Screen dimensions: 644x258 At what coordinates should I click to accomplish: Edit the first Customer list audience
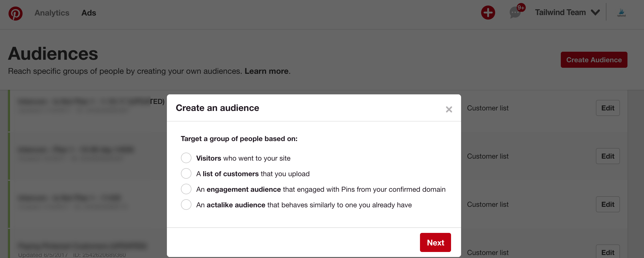(x=608, y=108)
